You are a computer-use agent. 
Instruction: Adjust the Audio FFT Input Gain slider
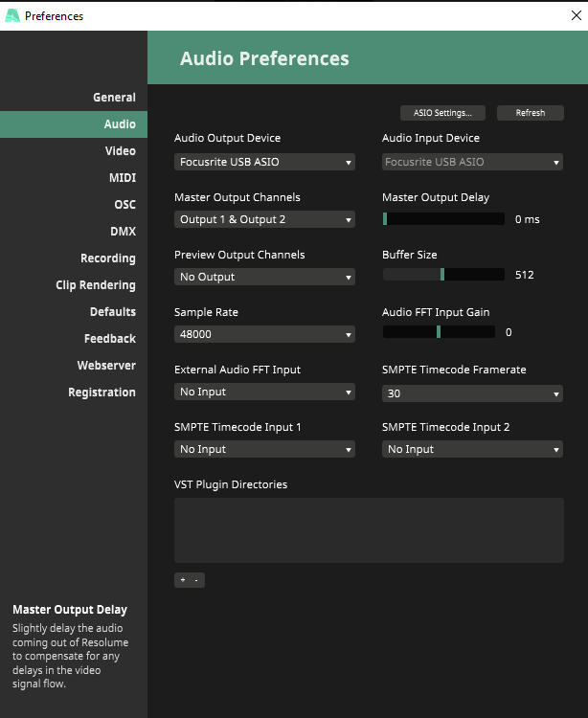click(x=439, y=332)
